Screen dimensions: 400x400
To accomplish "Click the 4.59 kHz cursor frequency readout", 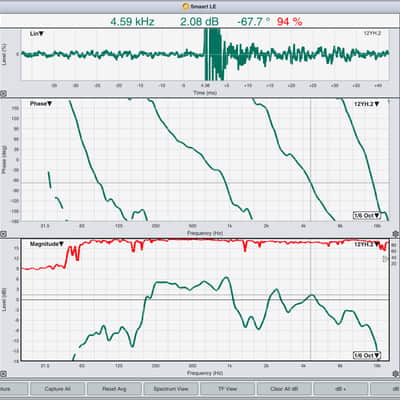I will point(132,22).
